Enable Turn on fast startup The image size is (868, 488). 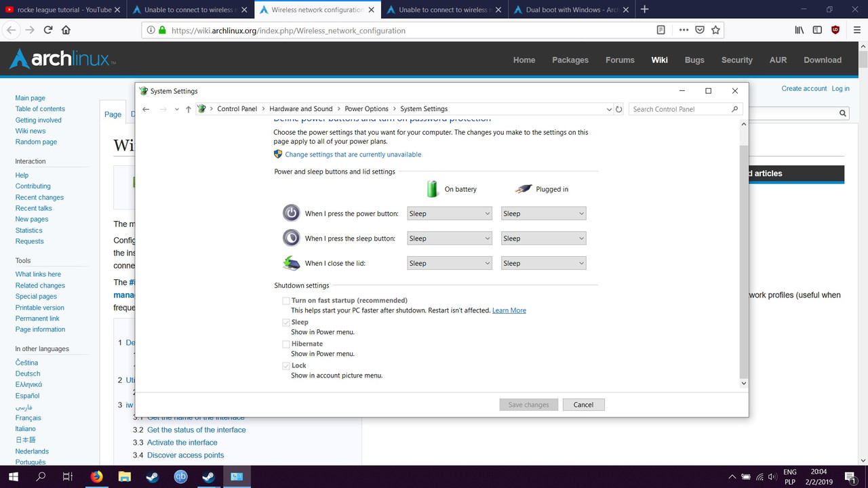[x=285, y=300]
